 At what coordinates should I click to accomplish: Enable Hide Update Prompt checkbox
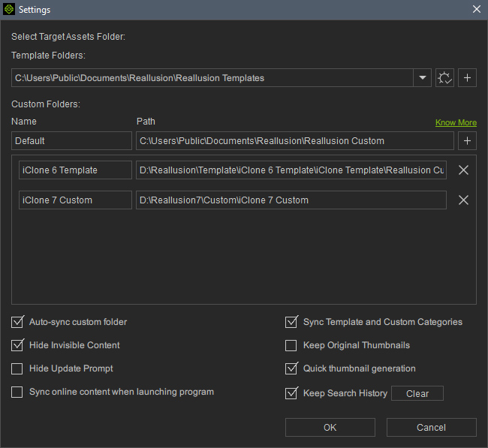point(17,368)
